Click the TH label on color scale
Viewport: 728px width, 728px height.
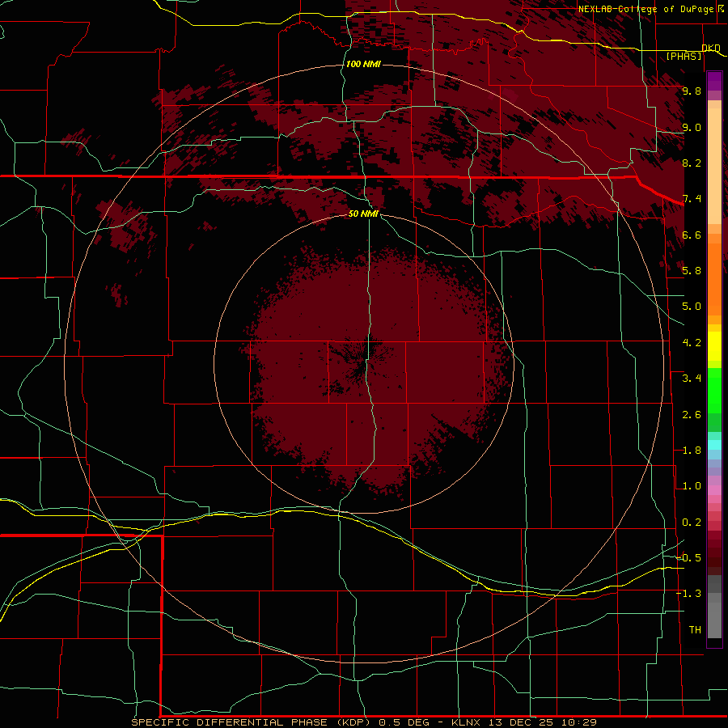tap(695, 629)
